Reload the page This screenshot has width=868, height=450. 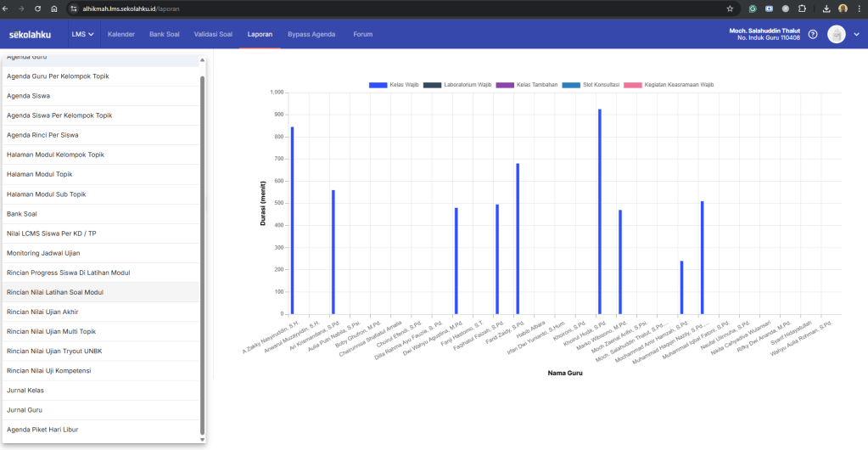point(37,8)
